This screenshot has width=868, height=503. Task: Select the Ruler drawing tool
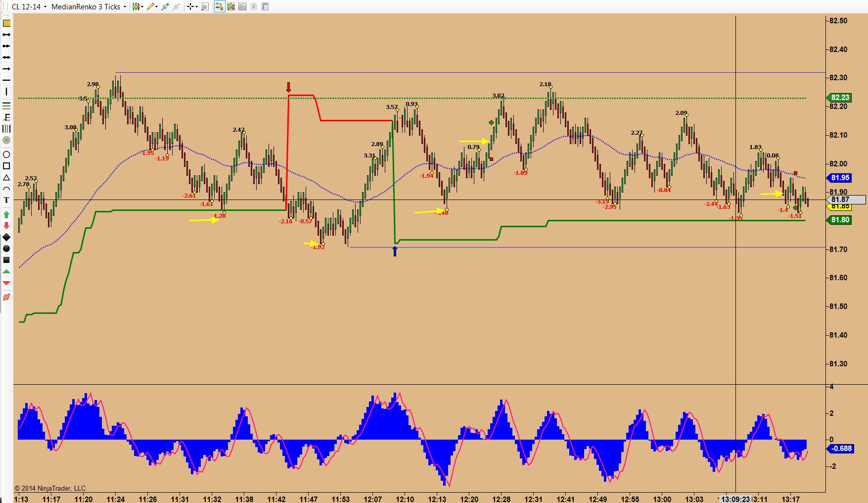click(x=6, y=23)
